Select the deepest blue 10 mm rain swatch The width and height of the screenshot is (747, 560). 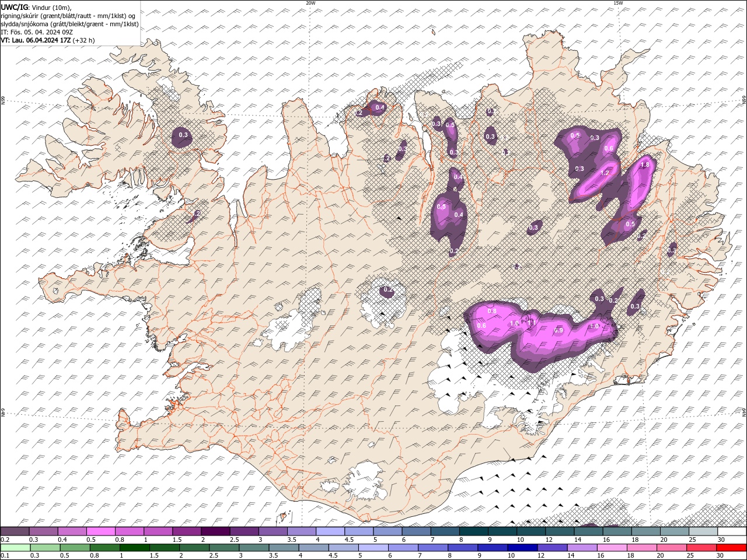pos(522,548)
